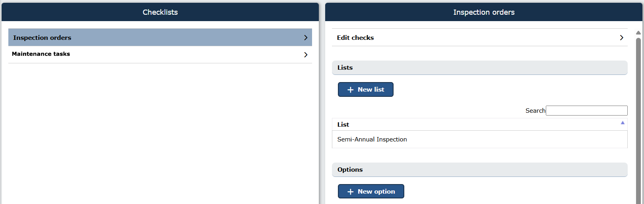Click the Inspection orders panel title bar
The width and height of the screenshot is (644, 204).
[484, 12]
